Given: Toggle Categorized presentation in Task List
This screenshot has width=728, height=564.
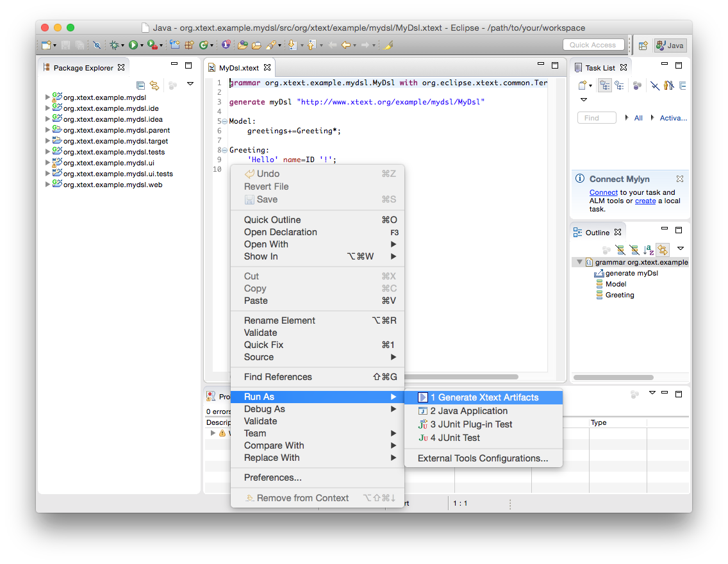Looking at the screenshot, I should click(x=604, y=85).
